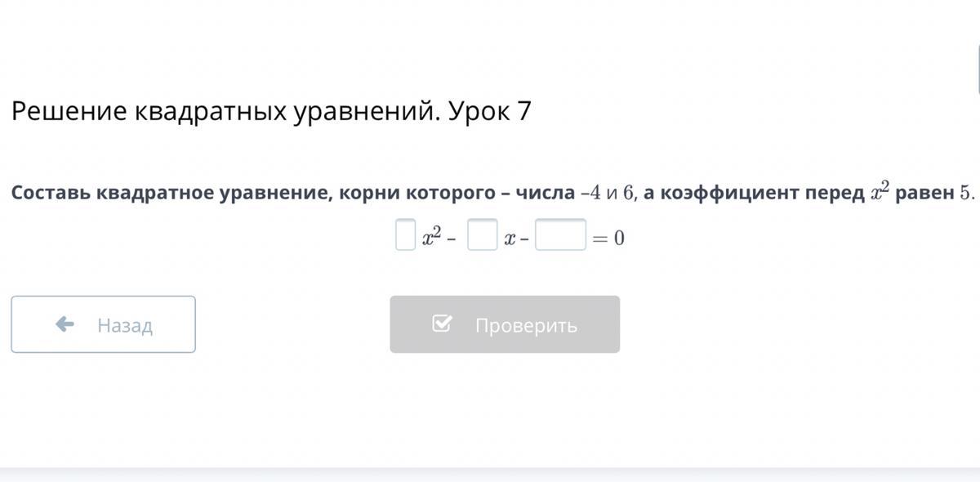This screenshot has width=980, height=482.
Task: Click the root value 6 in the task
Action: tap(628, 193)
